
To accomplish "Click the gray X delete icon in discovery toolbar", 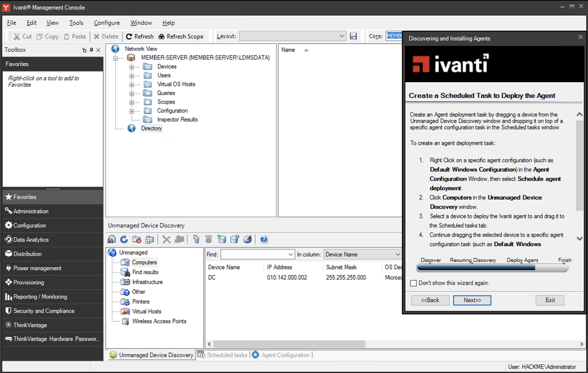I will coord(166,239).
